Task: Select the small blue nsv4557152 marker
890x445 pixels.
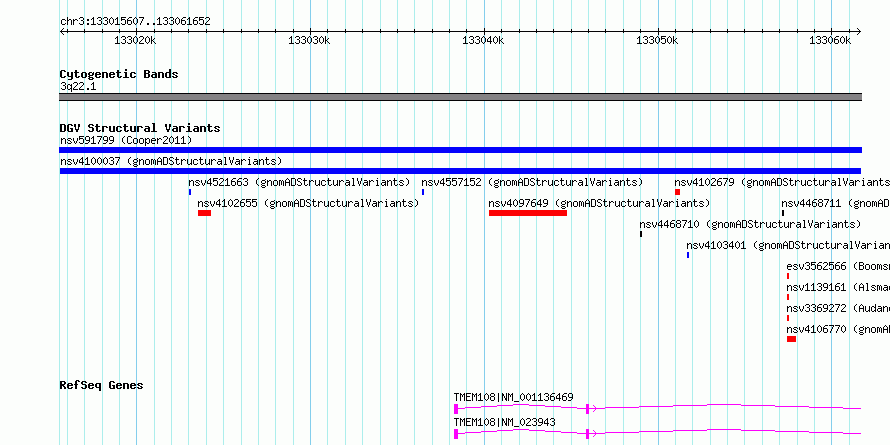Action: (x=423, y=192)
